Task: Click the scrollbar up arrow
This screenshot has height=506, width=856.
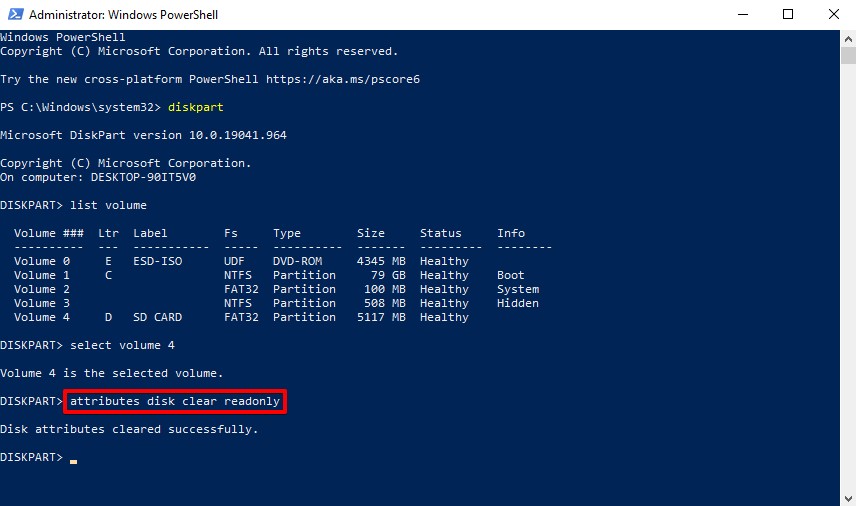Action: pyautogui.click(x=847, y=39)
